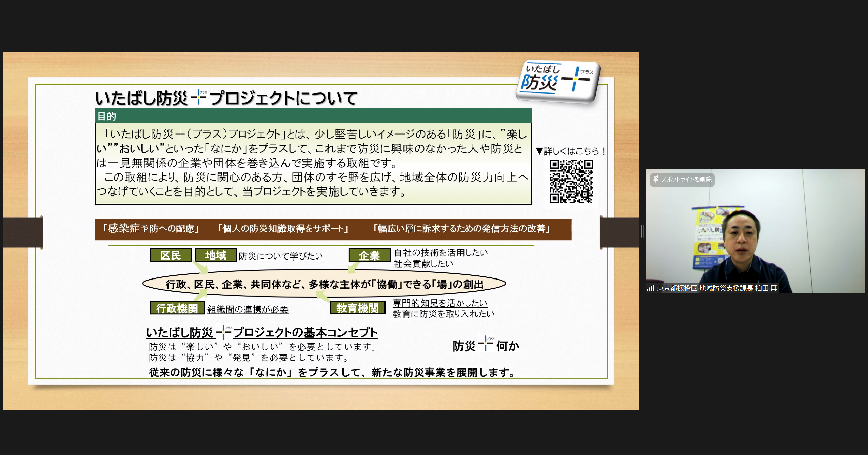868x455 pixels.
Task: Click the 行政機関 green label
Action: (x=177, y=308)
